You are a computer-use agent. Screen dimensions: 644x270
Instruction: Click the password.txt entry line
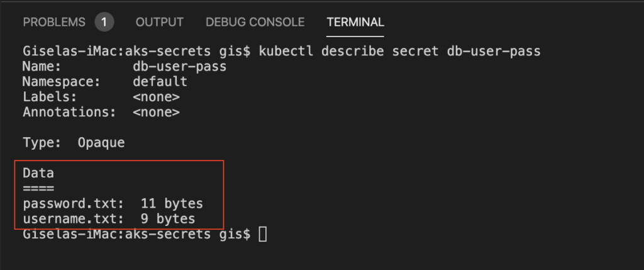(113, 203)
